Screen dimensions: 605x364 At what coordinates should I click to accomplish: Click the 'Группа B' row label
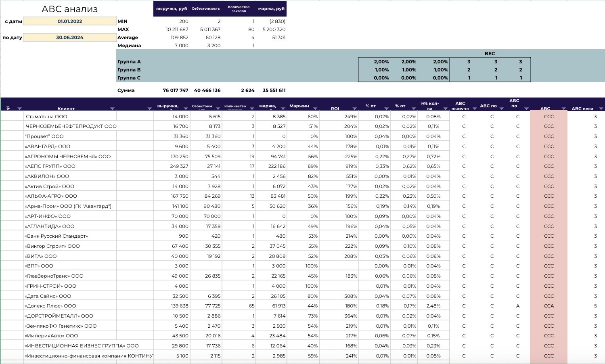coord(129,70)
